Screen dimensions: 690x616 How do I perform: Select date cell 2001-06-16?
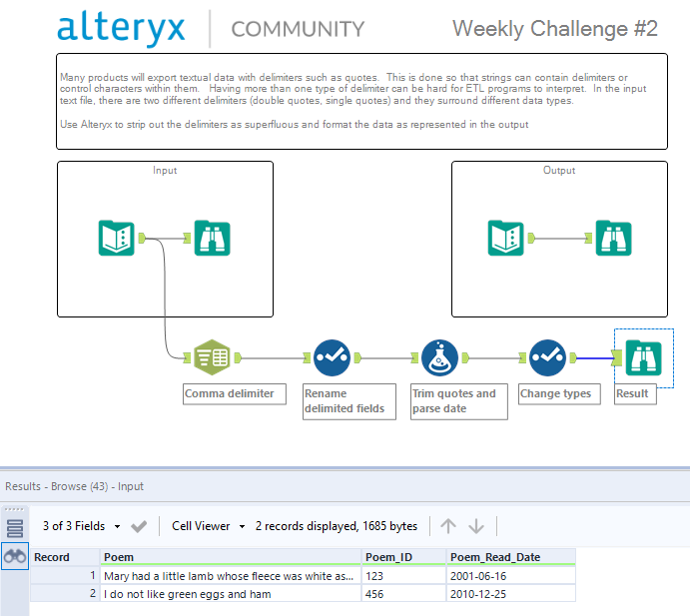(511, 576)
